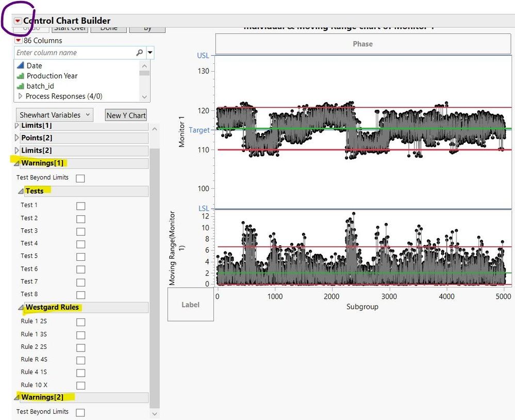Check the Rule 4 1S box
The height and width of the screenshot is (420, 515).
[x=81, y=373]
